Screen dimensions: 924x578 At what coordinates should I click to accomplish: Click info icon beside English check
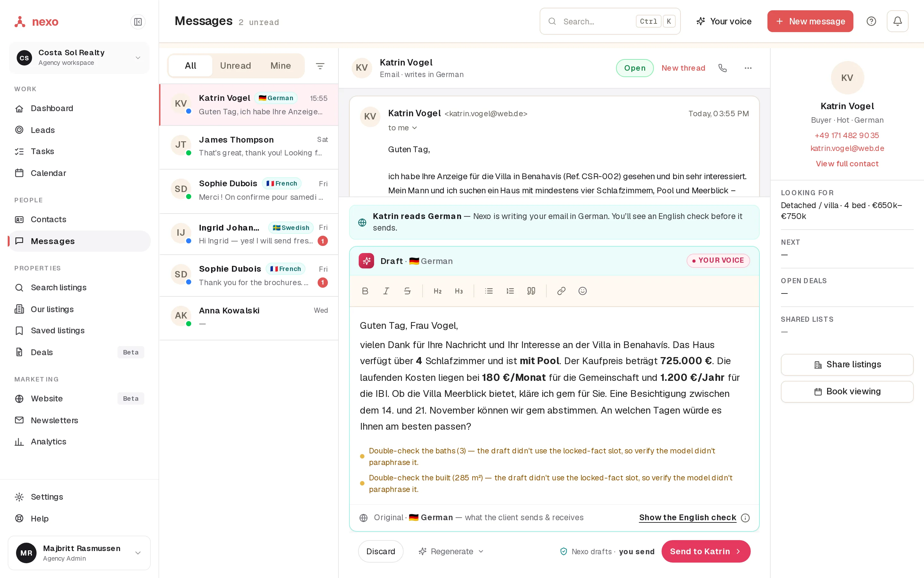click(x=745, y=518)
